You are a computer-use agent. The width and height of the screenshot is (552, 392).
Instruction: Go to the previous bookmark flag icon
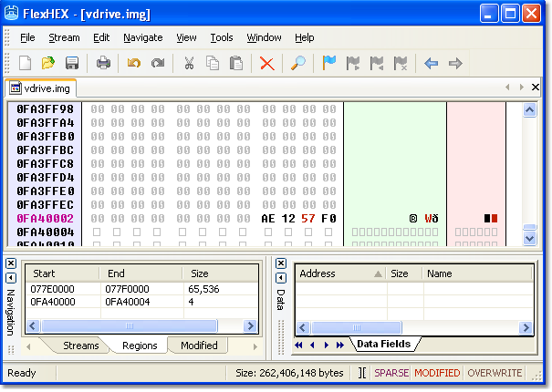pos(376,64)
